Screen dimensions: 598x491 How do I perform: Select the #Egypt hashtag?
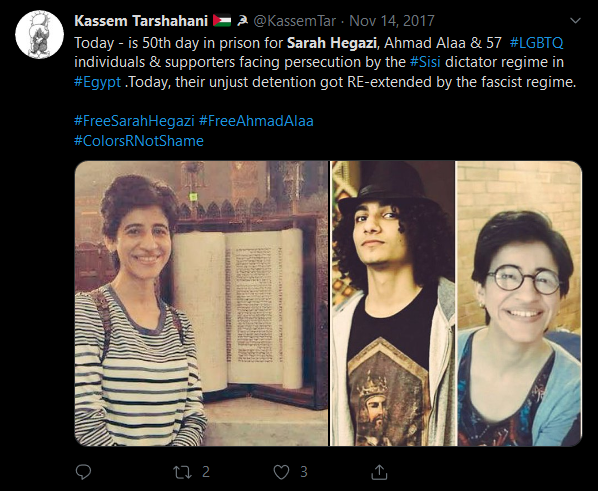97,82
